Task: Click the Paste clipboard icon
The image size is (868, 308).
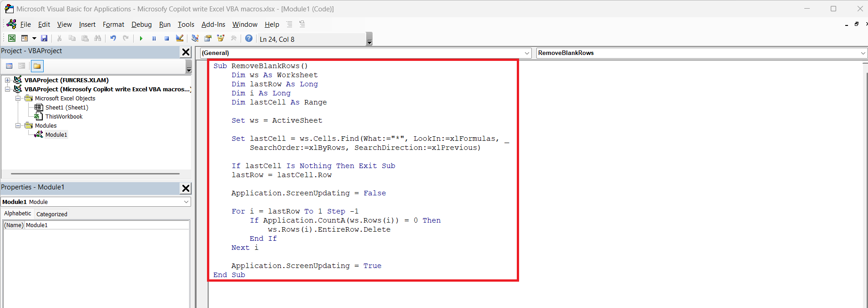Action: pos(85,39)
